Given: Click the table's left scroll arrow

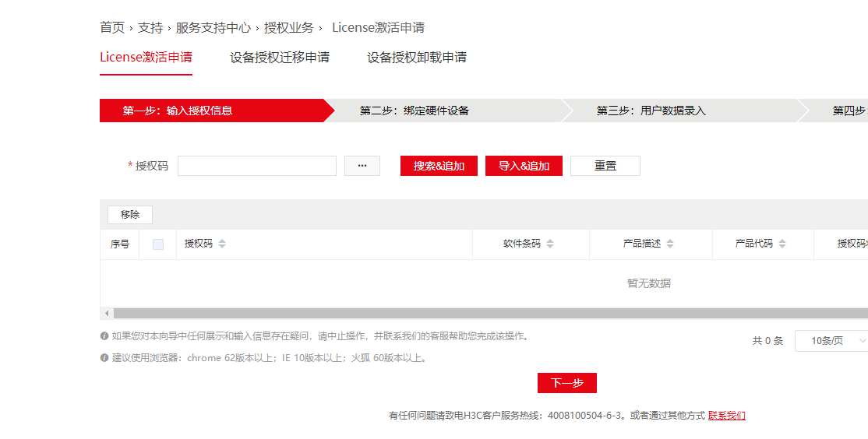Looking at the screenshot, I should [105, 313].
